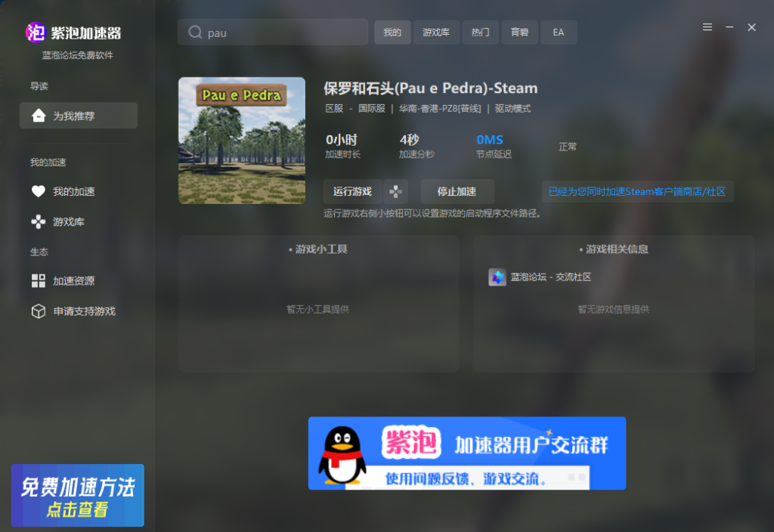The image size is (774, 532).
Task: Click the heart icon beside 我的加速
Action: [39, 191]
